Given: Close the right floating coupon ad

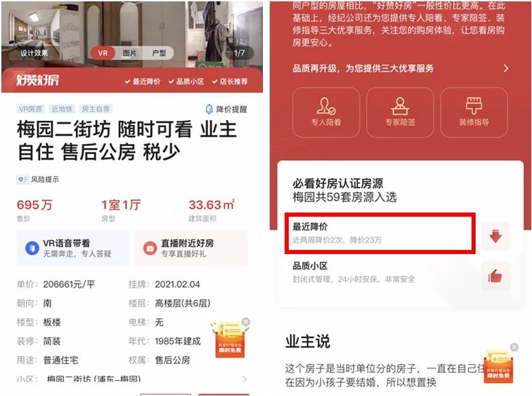Looking at the screenshot, I should [514, 347].
